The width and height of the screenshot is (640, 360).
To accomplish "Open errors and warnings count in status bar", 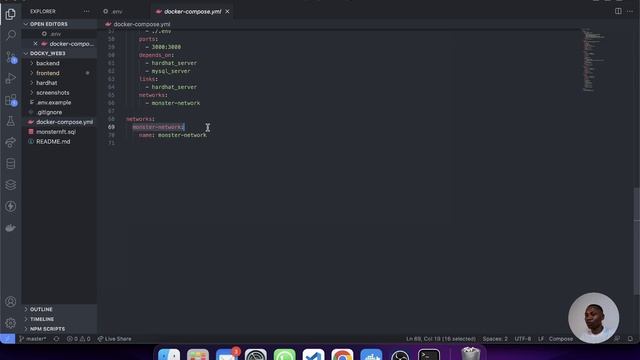I will tap(78, 339).
